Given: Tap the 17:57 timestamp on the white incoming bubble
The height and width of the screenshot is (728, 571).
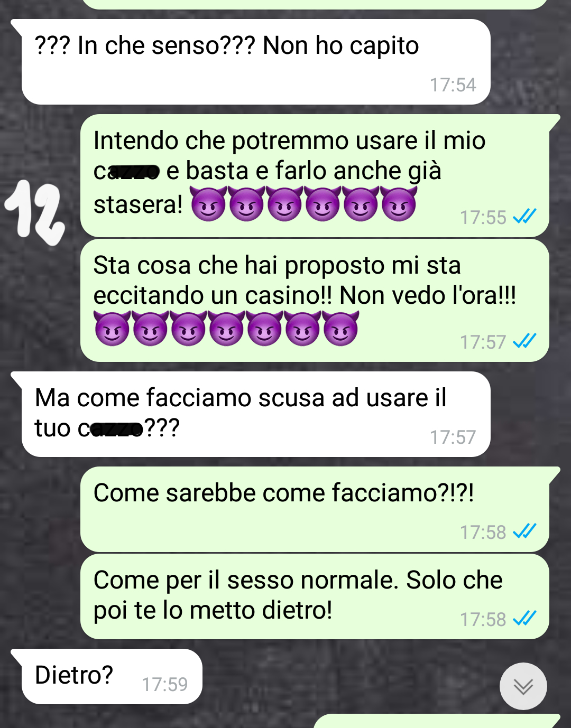Looking at the screenshot, I should pyautogui.click(x=453, y=437).
